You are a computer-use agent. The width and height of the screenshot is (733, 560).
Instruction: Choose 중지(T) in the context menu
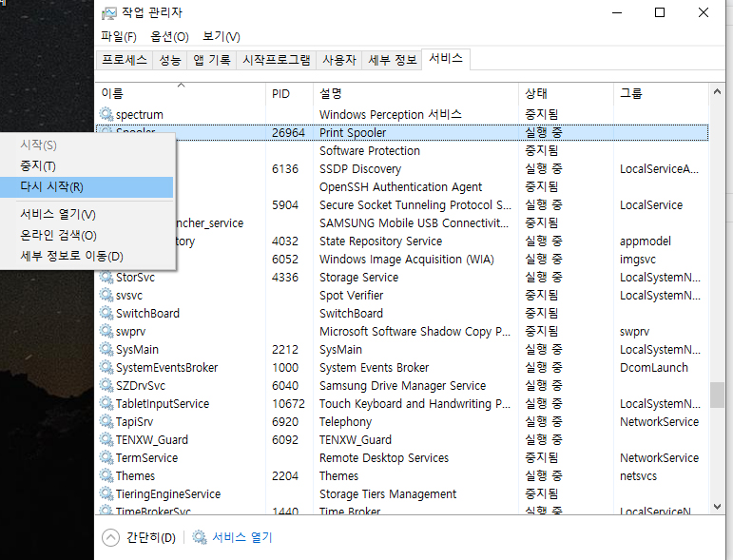[87, 166]
